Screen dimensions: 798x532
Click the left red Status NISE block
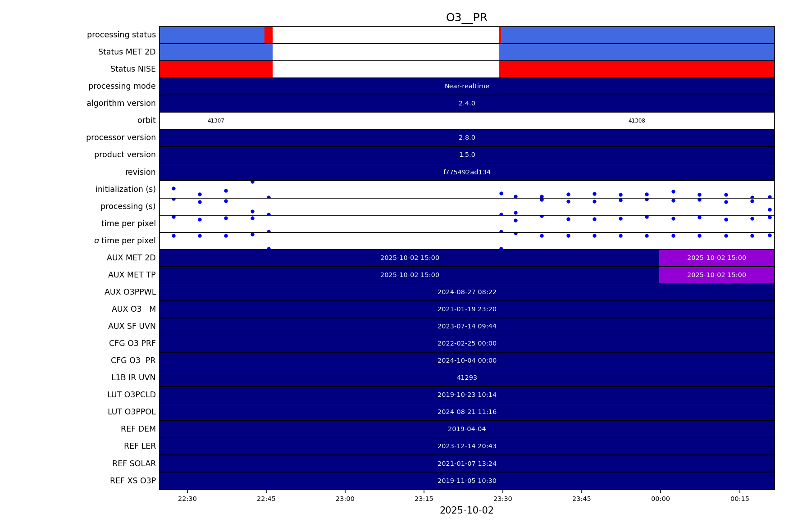pos(216,69)
